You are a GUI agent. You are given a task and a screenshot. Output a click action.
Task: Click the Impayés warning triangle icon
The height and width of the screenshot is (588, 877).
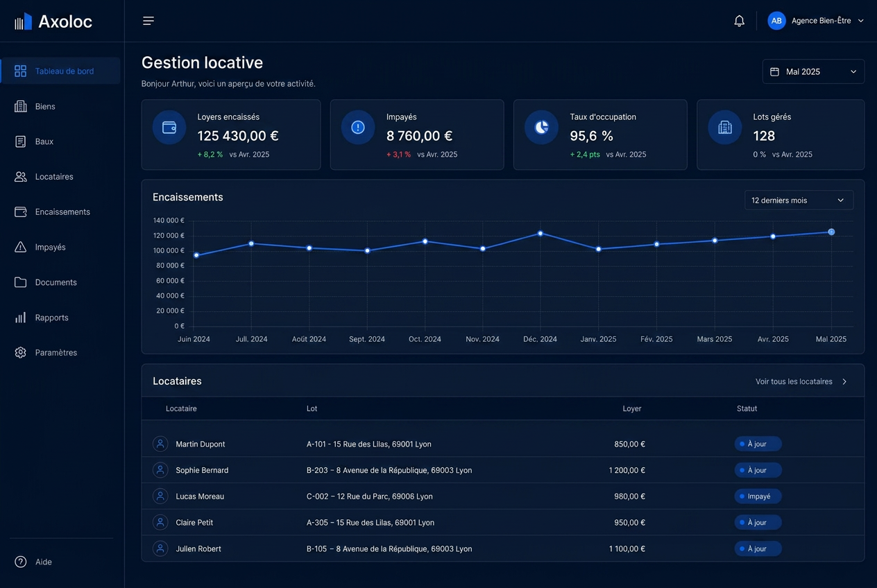[21, 247]
